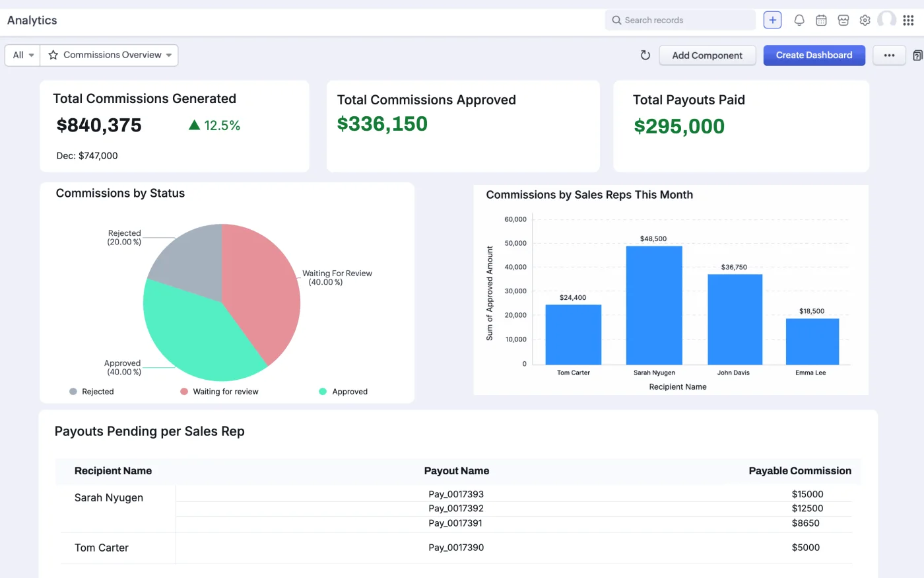924x578 pixels.
Task: Select Sarah Nyugen in the payouts table
Action: [109, 498]
